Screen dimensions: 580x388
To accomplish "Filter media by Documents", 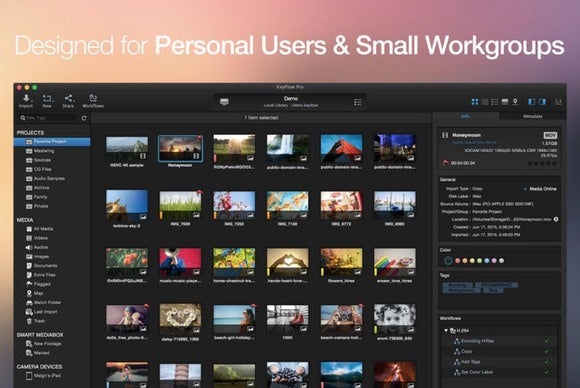I will (x=45, y=266).
